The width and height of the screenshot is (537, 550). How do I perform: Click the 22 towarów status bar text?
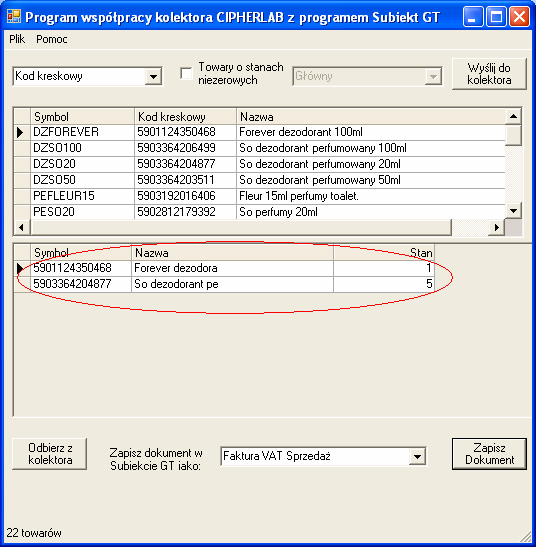pyautogui.click(x=34, y=533)
